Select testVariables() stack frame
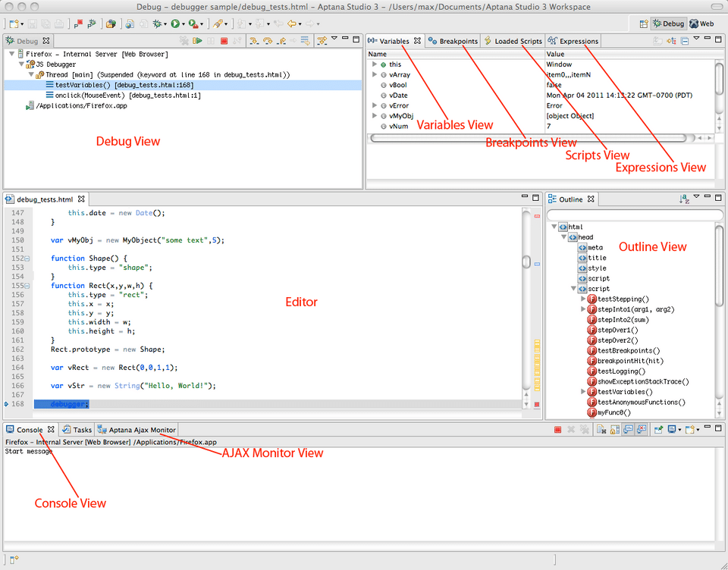Image resolution: width=728 pixels, height=570 pixels. click(183, 85)
